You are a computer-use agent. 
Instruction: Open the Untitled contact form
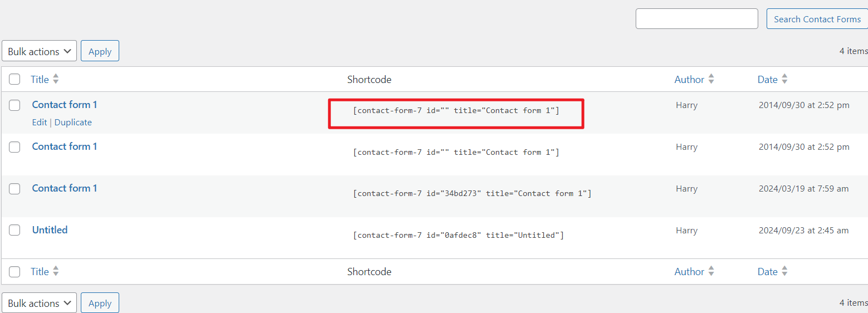50,230
